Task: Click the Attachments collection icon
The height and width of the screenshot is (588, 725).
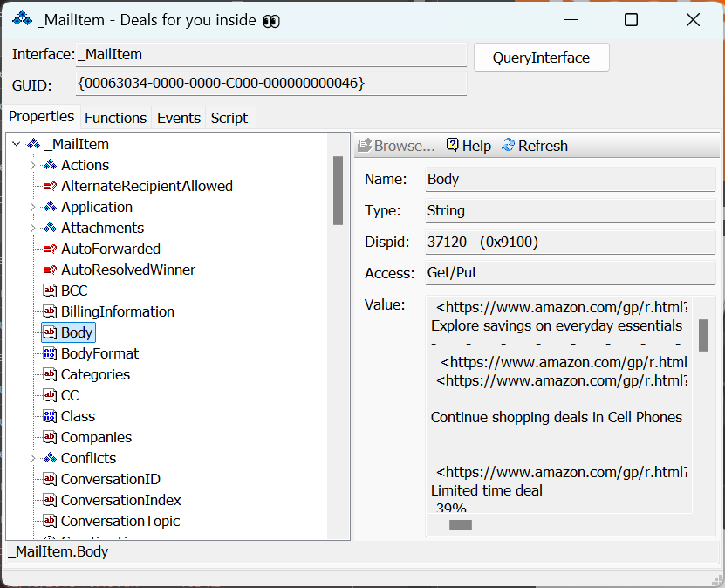Action: [50, 228]
